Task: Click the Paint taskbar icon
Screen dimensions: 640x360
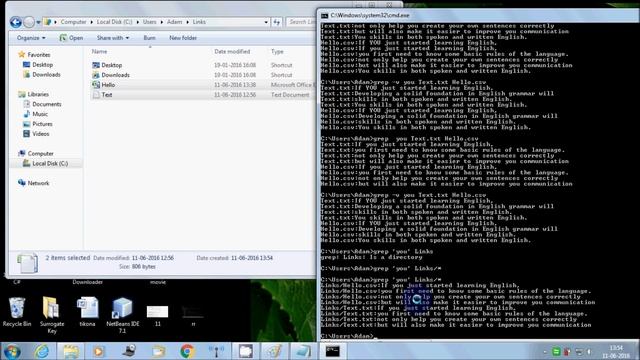Action: coord(274,351)
